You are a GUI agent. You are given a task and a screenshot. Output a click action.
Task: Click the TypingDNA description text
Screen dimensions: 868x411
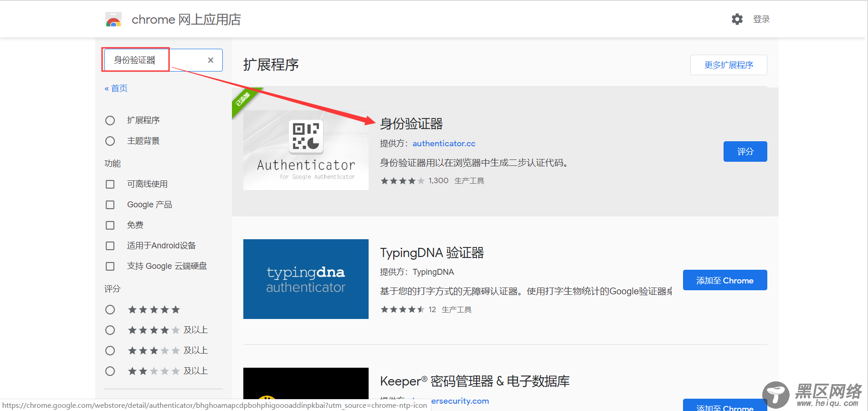click(526, 291)
